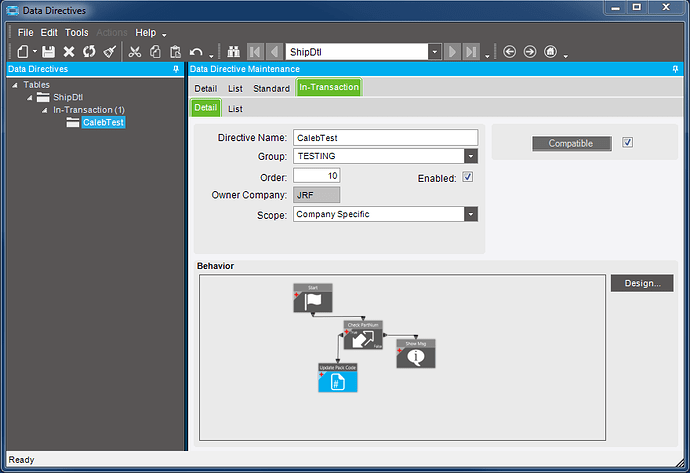Click the Paste clipboard icon
The height and width of the screenshot is (473, 690).
(175, 52)
